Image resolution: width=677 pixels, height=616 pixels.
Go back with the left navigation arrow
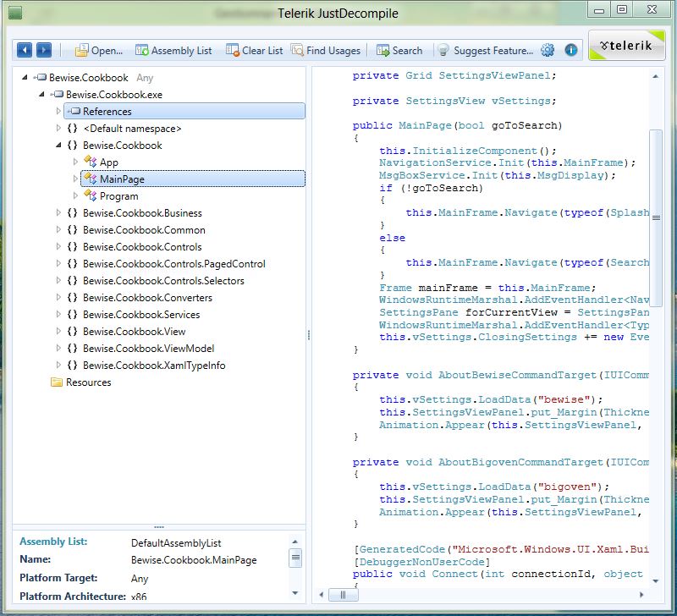(x=25, y=50)
